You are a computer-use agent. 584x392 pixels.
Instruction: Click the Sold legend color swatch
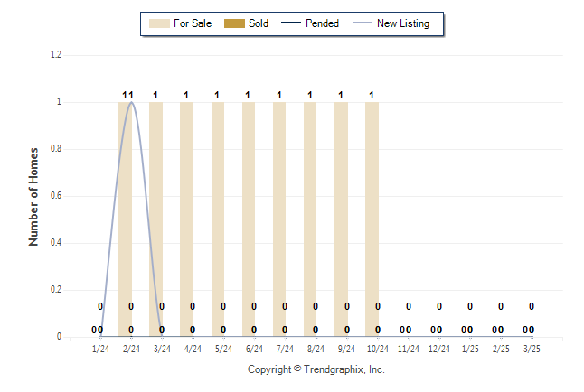(234, 23)
